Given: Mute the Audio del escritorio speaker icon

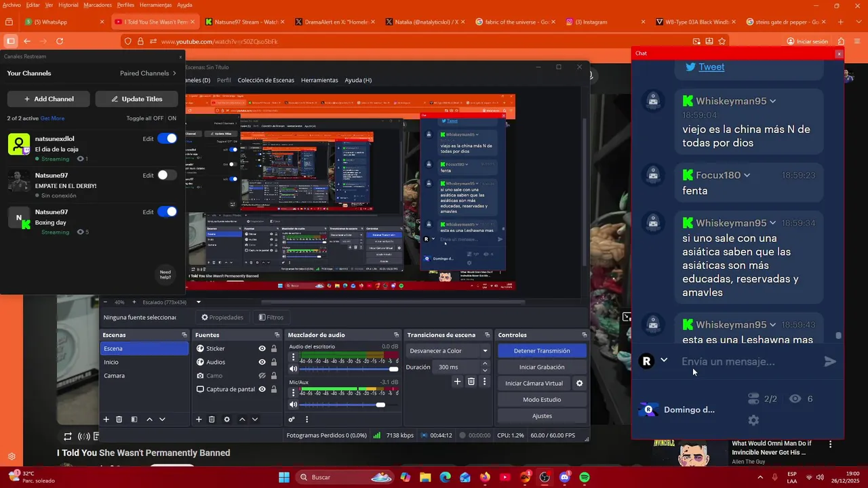Looking at the screenshot, I should coord(293,369).
